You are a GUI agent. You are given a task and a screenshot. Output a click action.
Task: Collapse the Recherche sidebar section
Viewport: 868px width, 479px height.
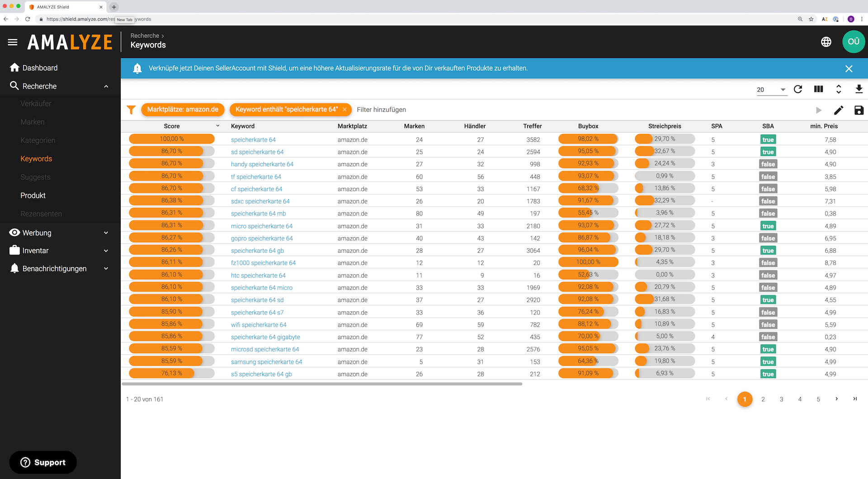[106, 86]
